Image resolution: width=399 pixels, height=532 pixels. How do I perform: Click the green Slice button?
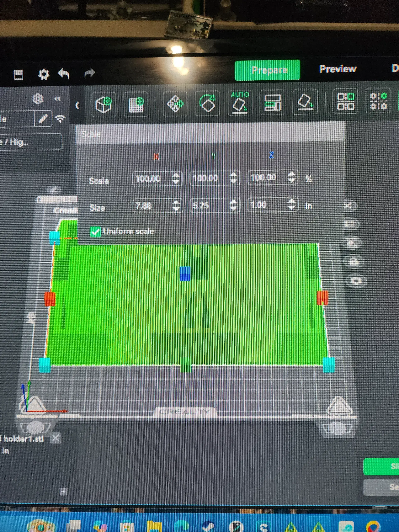(382, 466)
